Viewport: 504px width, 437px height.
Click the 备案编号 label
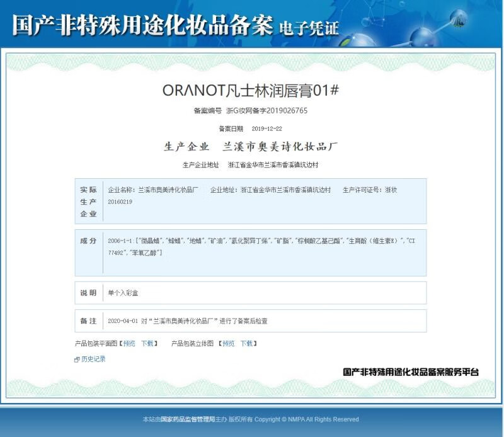click(x=208, y=111)
